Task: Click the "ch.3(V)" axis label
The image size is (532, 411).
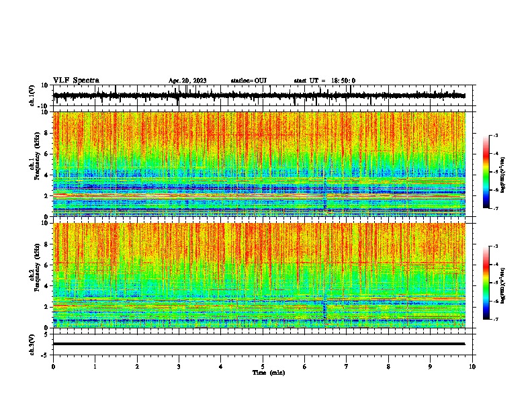Action: point(32,345)
